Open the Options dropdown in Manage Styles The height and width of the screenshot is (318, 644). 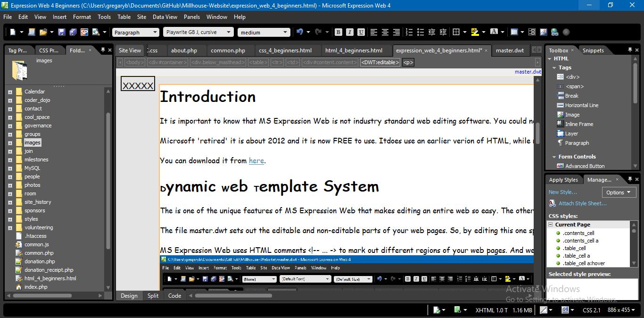click(619, 192)
